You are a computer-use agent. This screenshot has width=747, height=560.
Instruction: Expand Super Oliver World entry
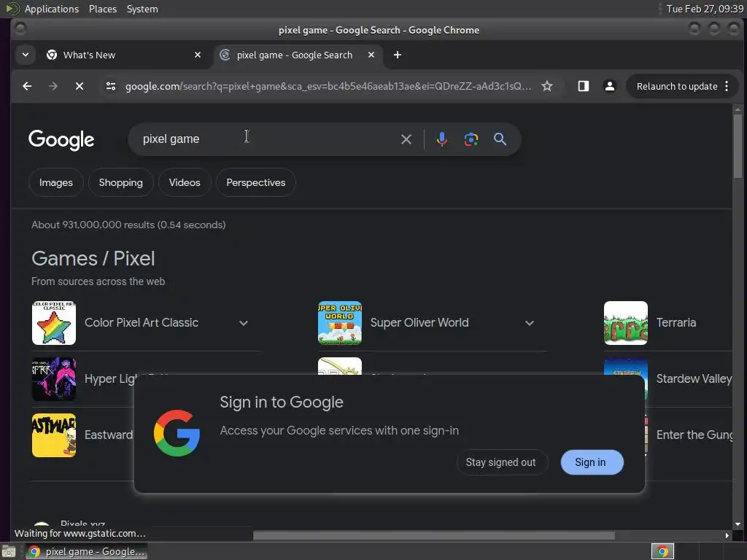click(x=530, y=323)
